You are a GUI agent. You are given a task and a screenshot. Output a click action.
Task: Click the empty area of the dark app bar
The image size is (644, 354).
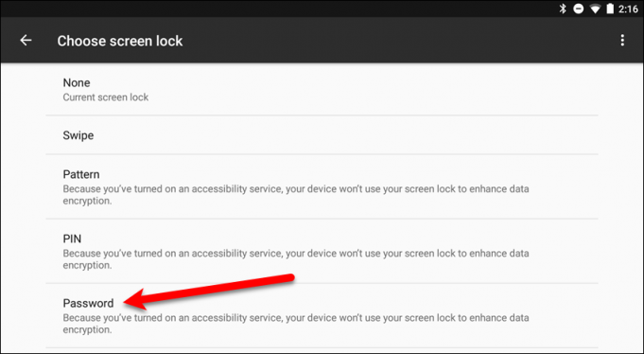398,41
